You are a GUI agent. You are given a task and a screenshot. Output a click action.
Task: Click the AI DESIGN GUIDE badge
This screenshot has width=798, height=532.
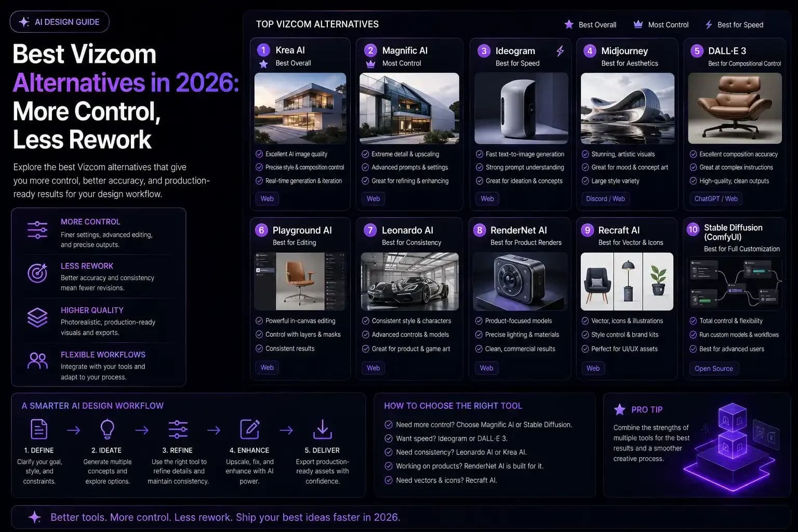[x=60, y=22]
